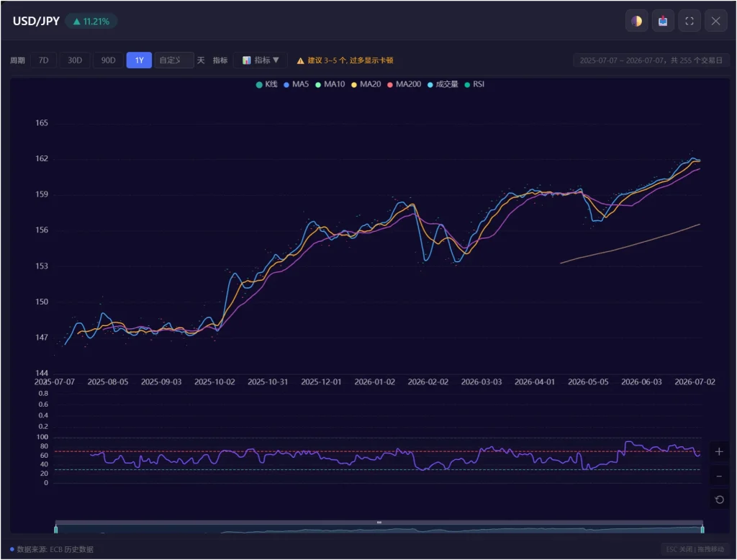Toggle MA200 series in legend

(x=404, y=85)
